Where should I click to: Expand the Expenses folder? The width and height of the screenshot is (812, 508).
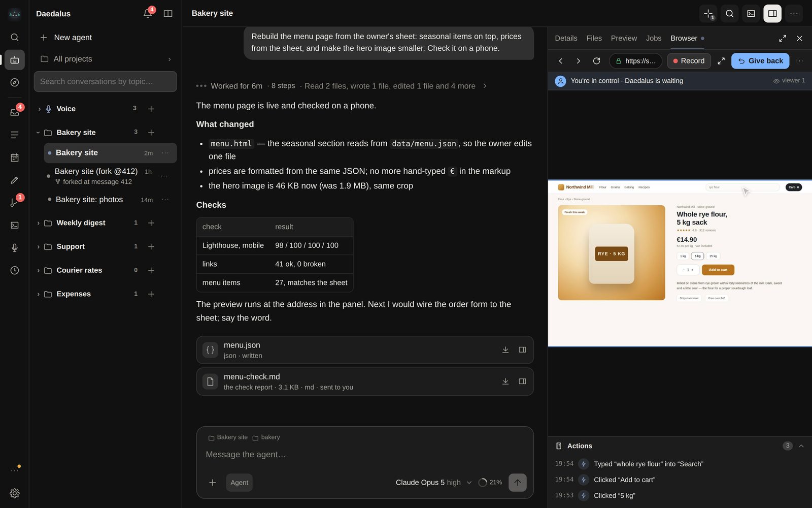[38, 294]
